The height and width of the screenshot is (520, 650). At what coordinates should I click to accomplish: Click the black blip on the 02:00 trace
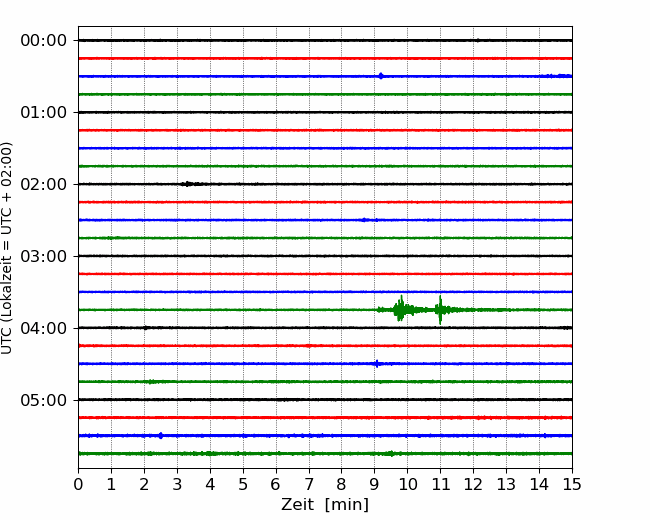(x=187, y=184)
